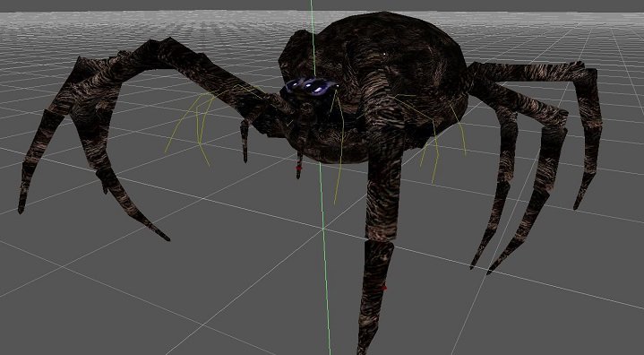Viewport: 644px width, 355px height.
Task: Click the far right leg's pointed tip
Action: point(579,202)
